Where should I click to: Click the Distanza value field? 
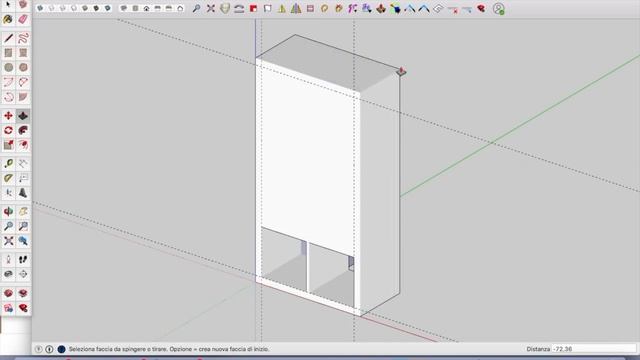594,349
